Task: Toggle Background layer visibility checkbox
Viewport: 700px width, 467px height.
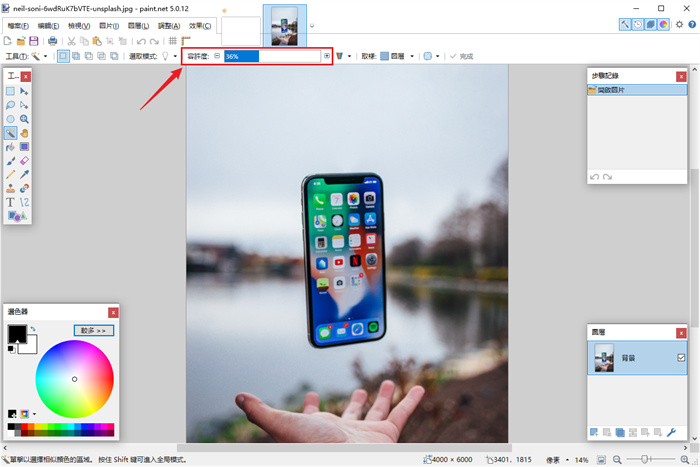Action: [681, 358]
